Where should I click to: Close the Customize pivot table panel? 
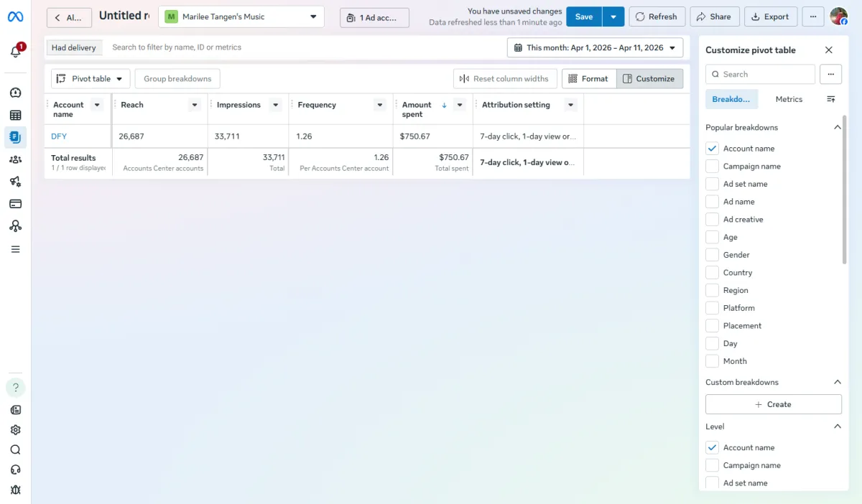click(829, 50)
